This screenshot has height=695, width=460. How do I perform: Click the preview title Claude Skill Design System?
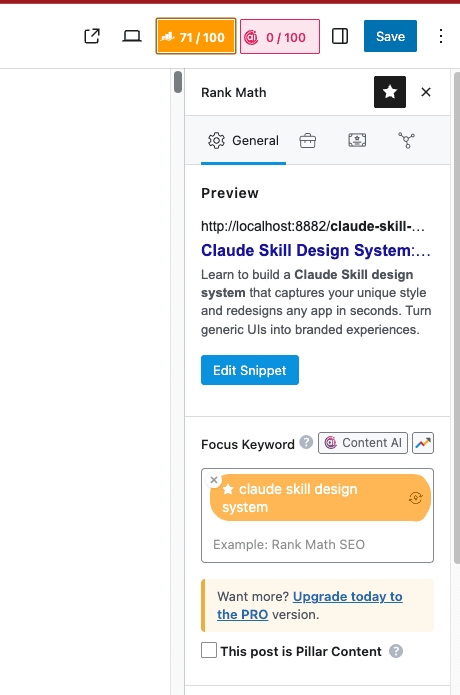(x=316, y=250)
